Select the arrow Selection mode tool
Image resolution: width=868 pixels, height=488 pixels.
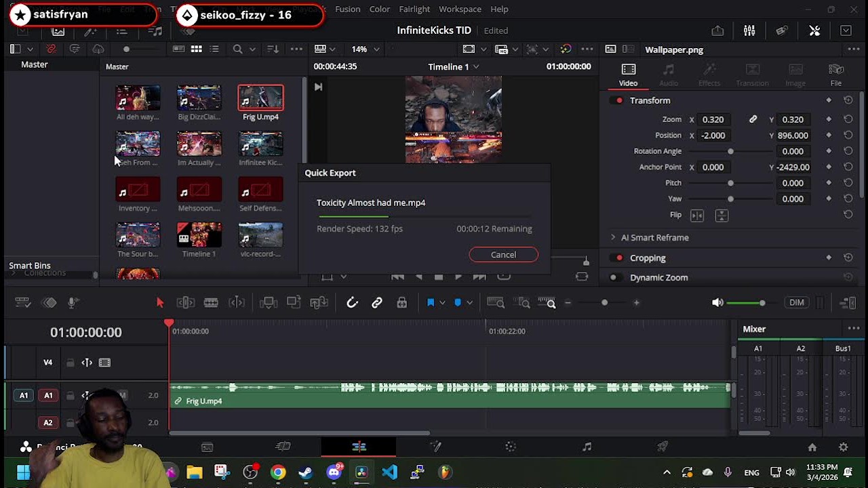coord(160,303)
